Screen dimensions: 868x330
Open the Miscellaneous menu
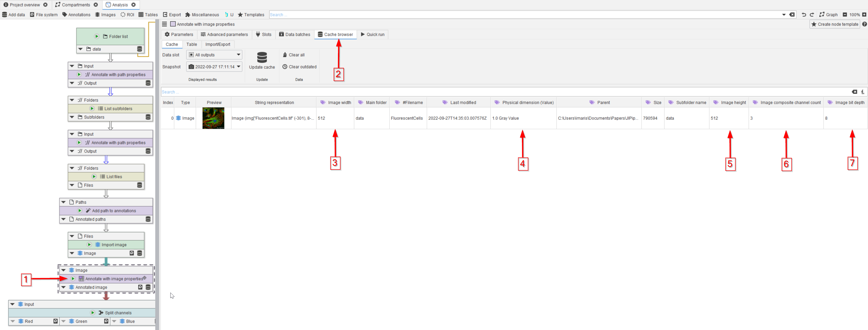click(x=202, y=15)
